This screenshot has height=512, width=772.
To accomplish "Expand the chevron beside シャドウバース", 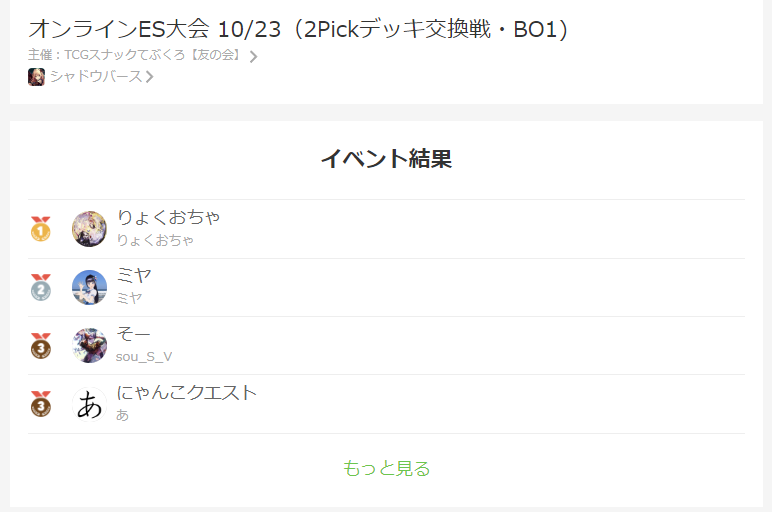I will point(150,77).
